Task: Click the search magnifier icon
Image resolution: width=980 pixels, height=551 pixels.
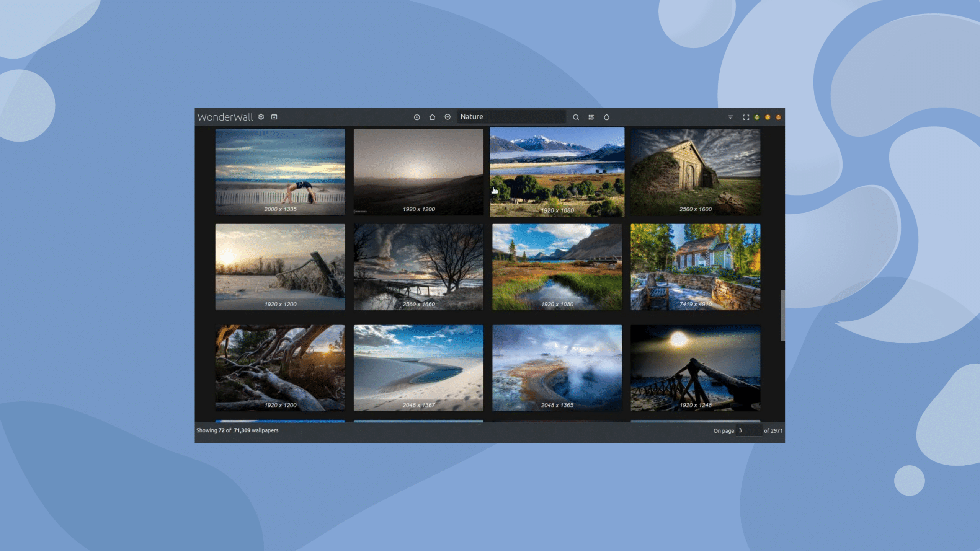Action: click(x=576, y=117)
